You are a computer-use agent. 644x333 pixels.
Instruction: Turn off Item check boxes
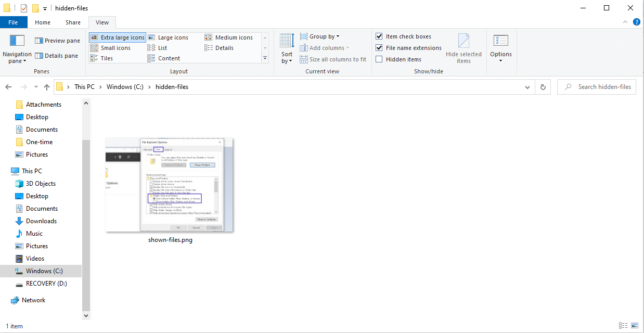(379, 36)
